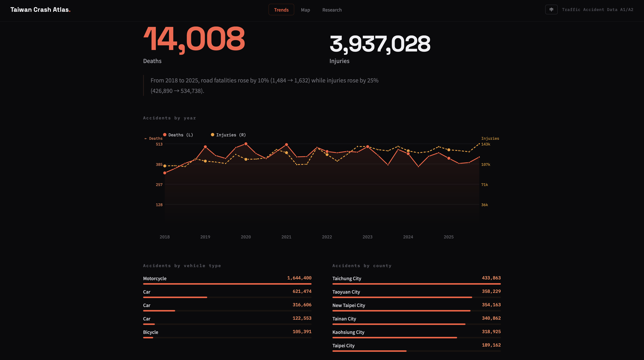Image resolution: width=644 pixels, height=360 pixels.
Task: Select Tainan City row
Action: 416,320
